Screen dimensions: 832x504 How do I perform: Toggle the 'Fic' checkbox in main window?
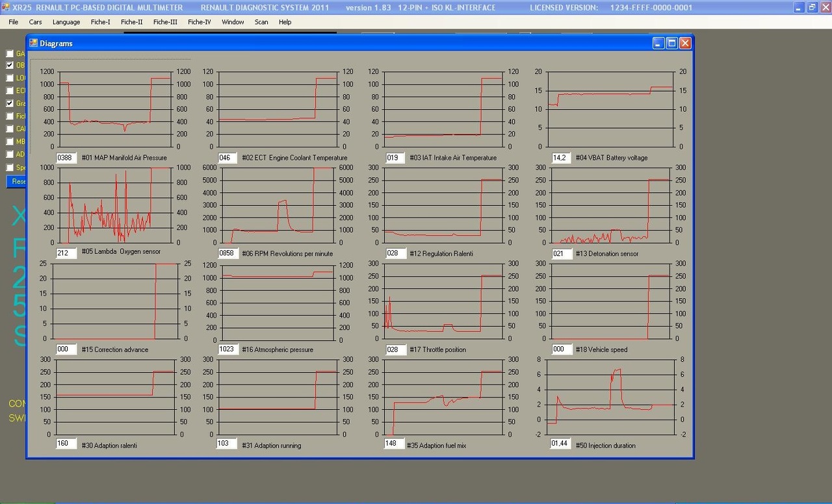pos(10,116)
